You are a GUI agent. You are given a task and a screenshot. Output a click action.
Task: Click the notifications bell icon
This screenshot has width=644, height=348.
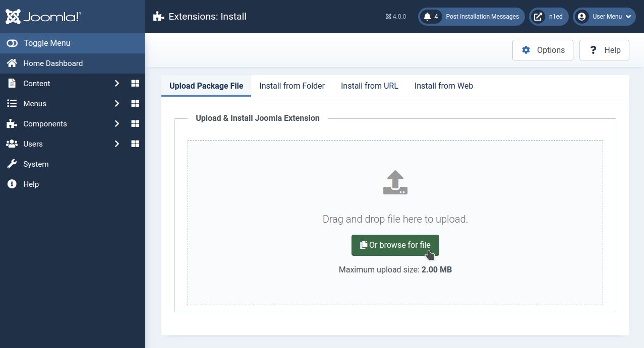click(428, 17)
